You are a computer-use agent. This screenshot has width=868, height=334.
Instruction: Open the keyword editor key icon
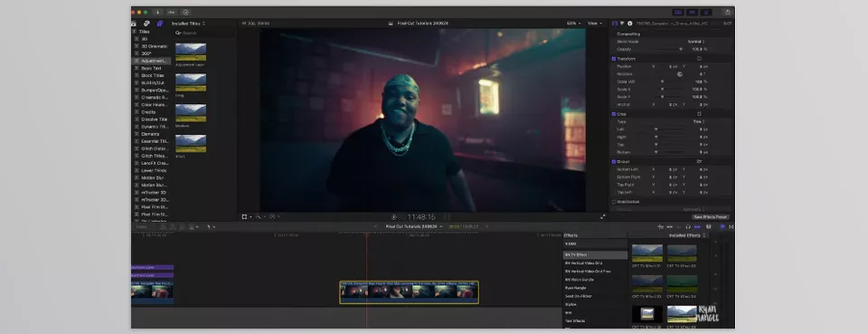pyautogui.click(x=172, y=12)
